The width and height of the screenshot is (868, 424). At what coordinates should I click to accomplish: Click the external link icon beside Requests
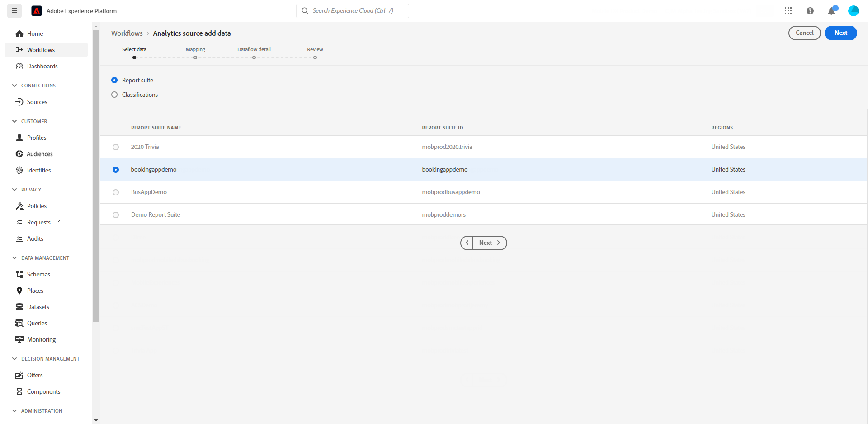click(58, 222)
